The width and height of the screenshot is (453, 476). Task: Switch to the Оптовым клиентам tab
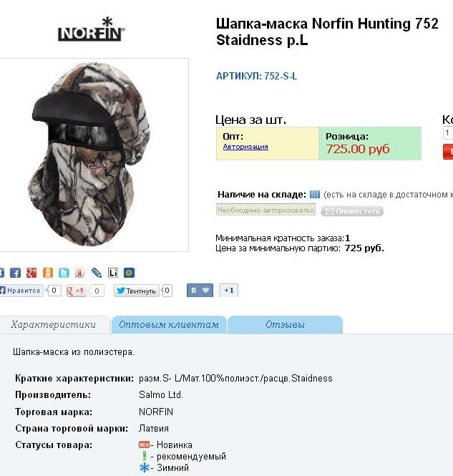tap(169, 324)
